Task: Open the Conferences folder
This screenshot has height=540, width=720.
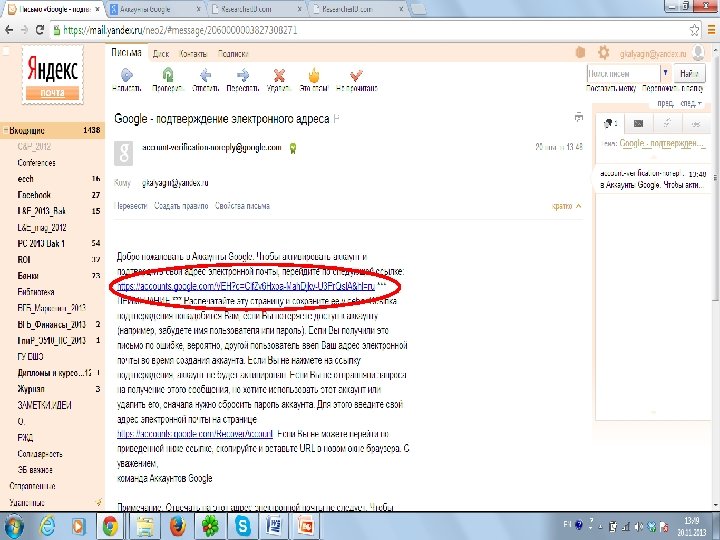Action: coord(36,163)
